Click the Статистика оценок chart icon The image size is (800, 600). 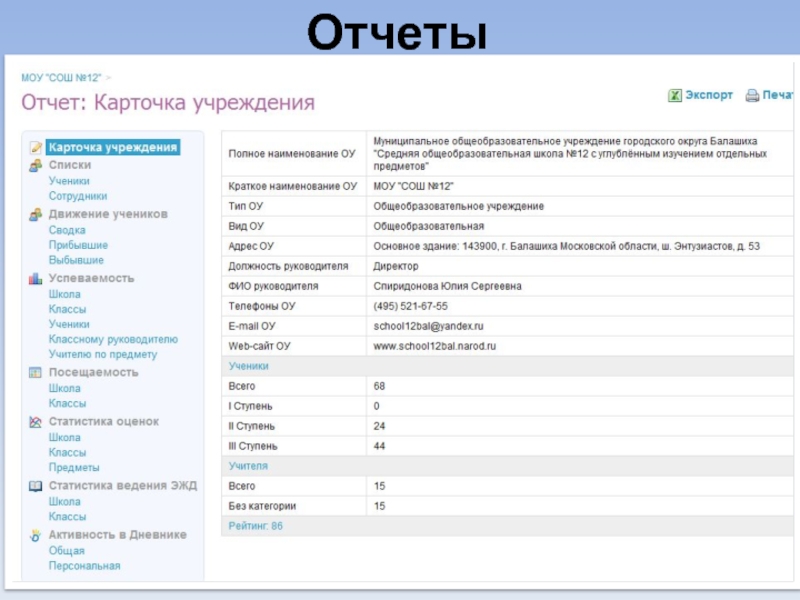click(36, 422)
